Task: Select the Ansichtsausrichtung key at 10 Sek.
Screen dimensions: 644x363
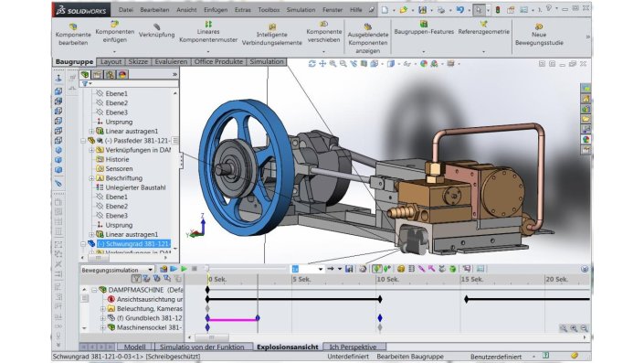Action: [380, 299]
